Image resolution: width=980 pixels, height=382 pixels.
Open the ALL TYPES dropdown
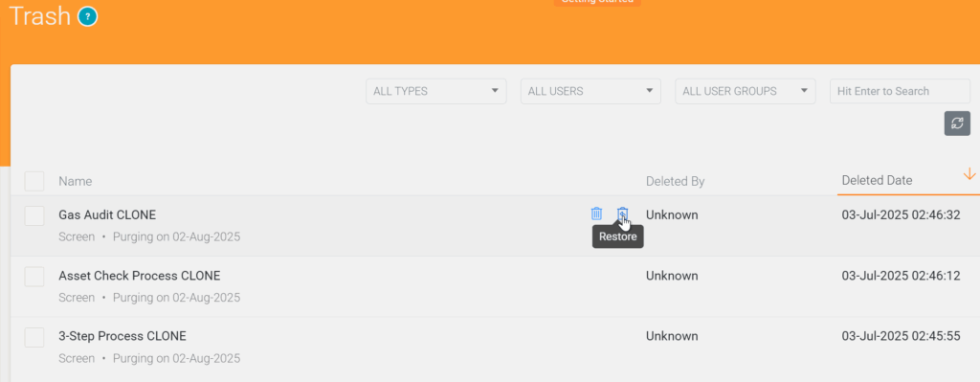[436, 91]
